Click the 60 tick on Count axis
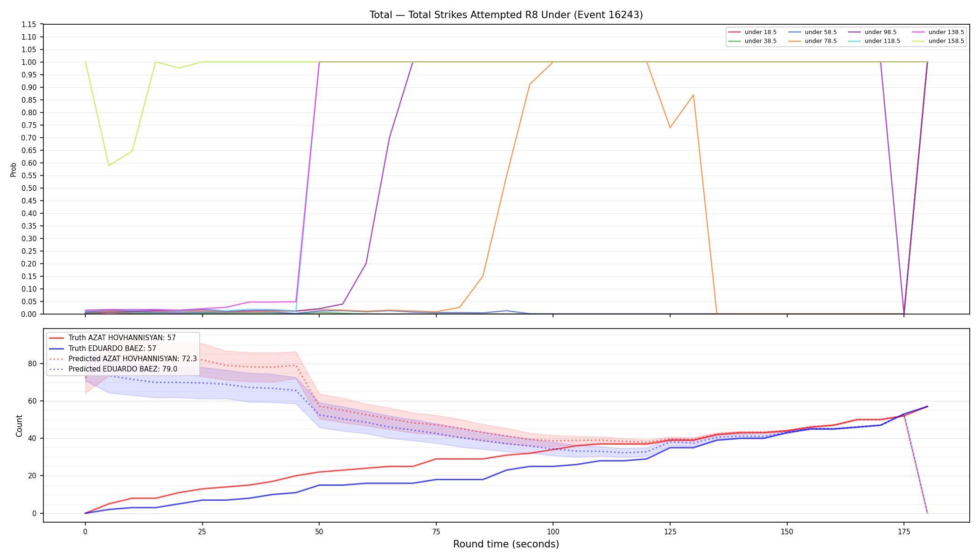 (33, 401)
